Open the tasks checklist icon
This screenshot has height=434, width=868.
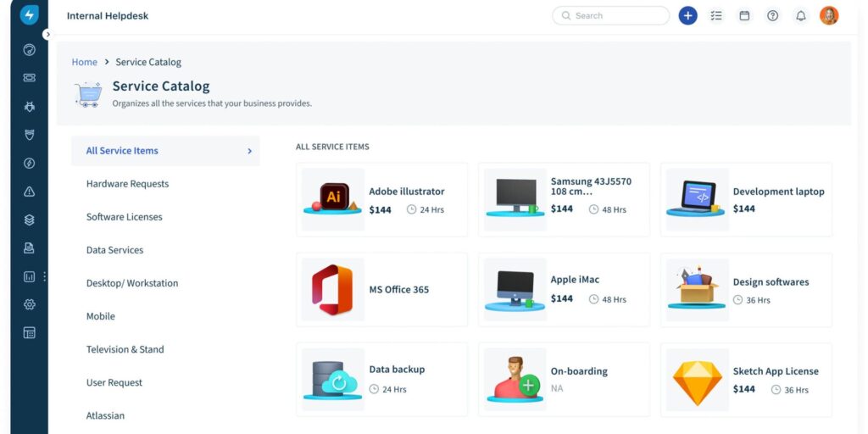tap(716, 15)
